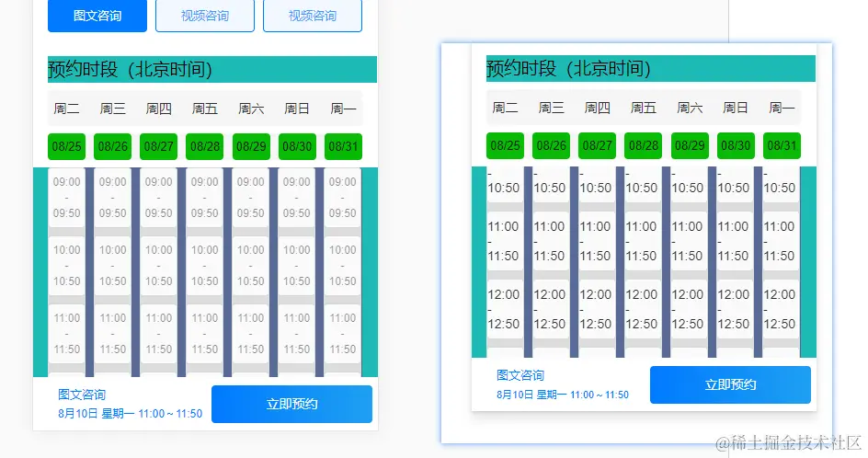Pick left panel 08/29 slot 11:00-11:50
Screen dimensions: 868x458
coord(251,334)
